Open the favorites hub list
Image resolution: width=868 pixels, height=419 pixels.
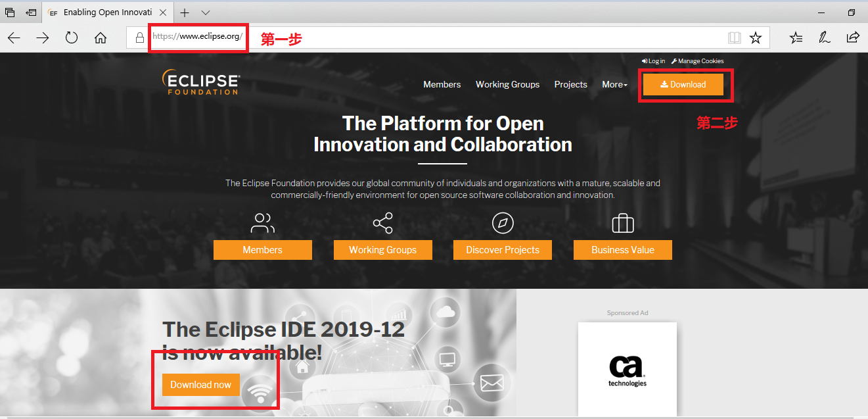796,37
